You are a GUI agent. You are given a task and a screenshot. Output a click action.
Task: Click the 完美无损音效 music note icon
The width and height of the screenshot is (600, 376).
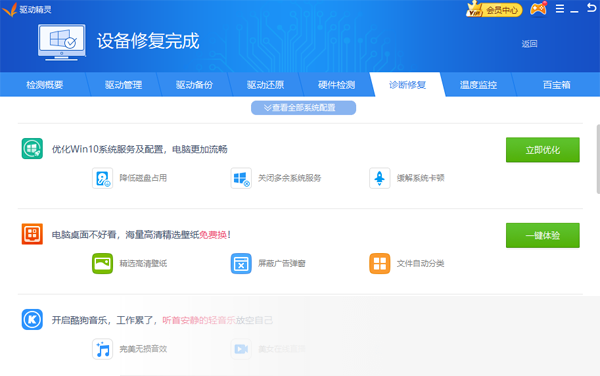click(103, 349)
